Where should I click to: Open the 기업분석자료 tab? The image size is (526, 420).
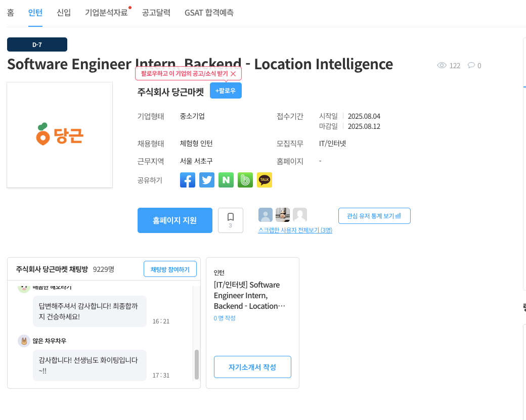pos(106,13)
